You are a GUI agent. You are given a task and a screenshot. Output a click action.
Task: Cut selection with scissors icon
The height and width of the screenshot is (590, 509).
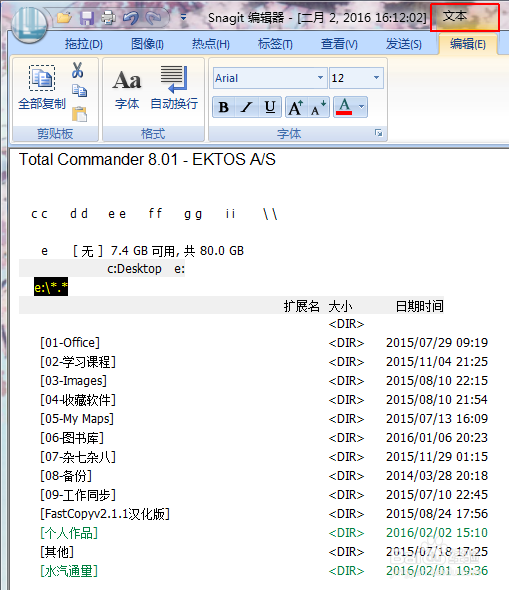[78, 70]
